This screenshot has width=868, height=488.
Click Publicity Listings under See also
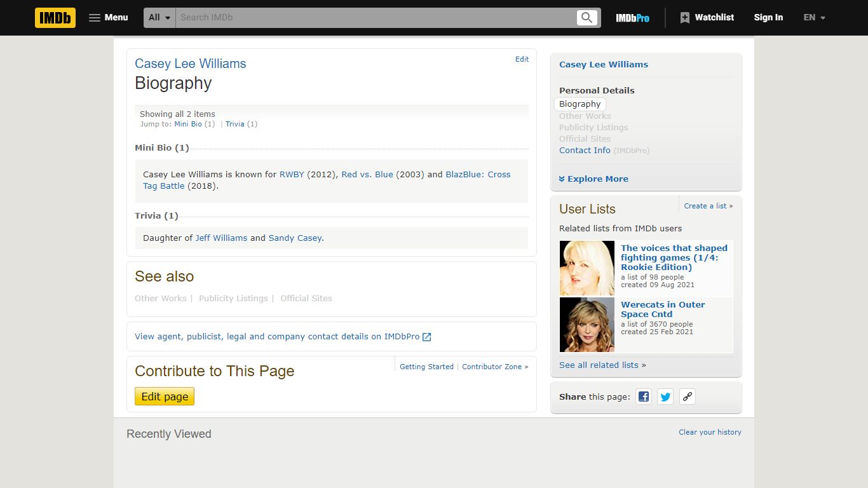(x=233, y=299)
